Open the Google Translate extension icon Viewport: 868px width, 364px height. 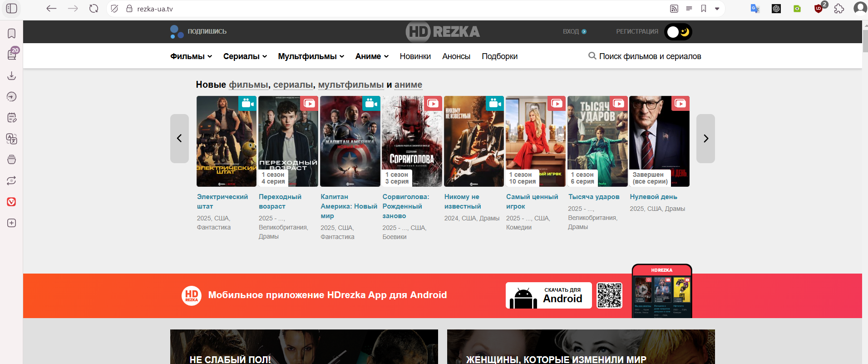point(755,9)
